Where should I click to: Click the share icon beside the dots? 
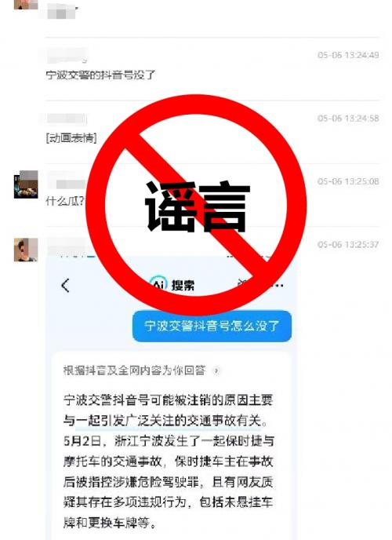(x=243, y=283)
